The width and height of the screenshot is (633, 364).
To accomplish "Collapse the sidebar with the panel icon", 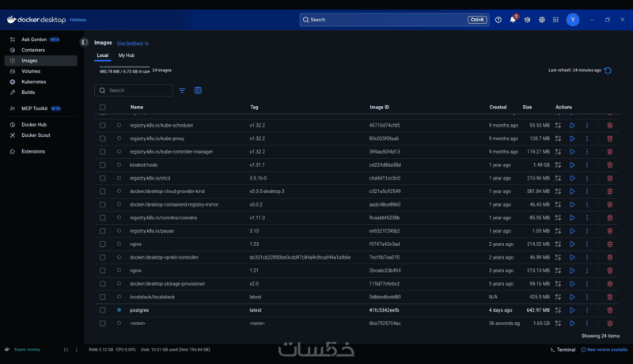I will 85,42.
